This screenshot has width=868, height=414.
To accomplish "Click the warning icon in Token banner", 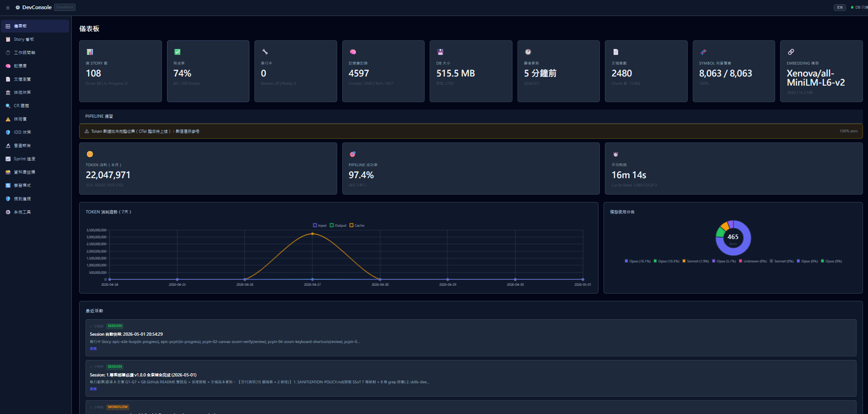I will pyautogui.click(x=87, y=131).
